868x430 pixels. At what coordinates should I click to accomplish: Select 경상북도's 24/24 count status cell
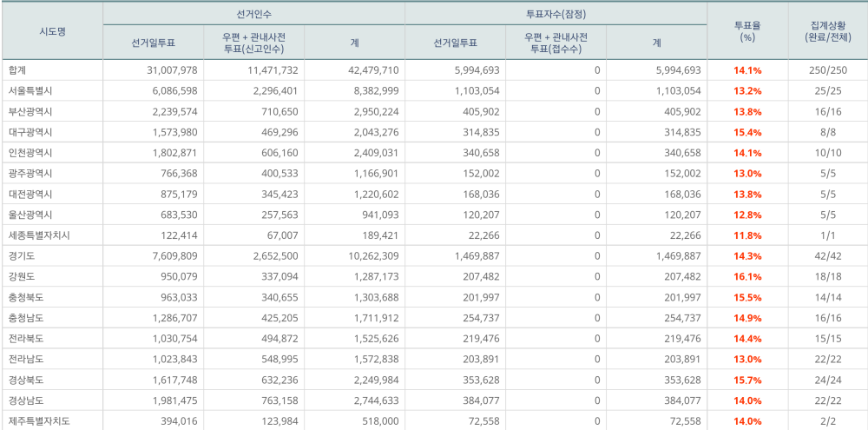coord(826,380)
